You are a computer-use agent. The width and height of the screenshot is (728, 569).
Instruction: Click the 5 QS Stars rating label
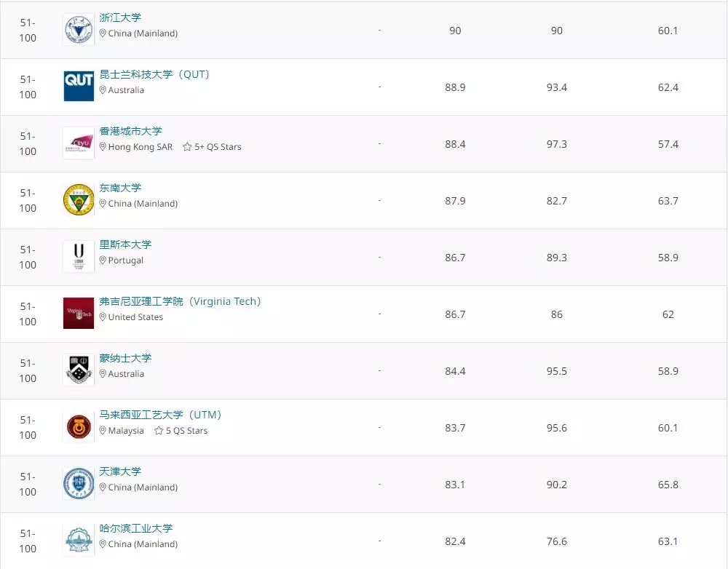click(186, 431)
